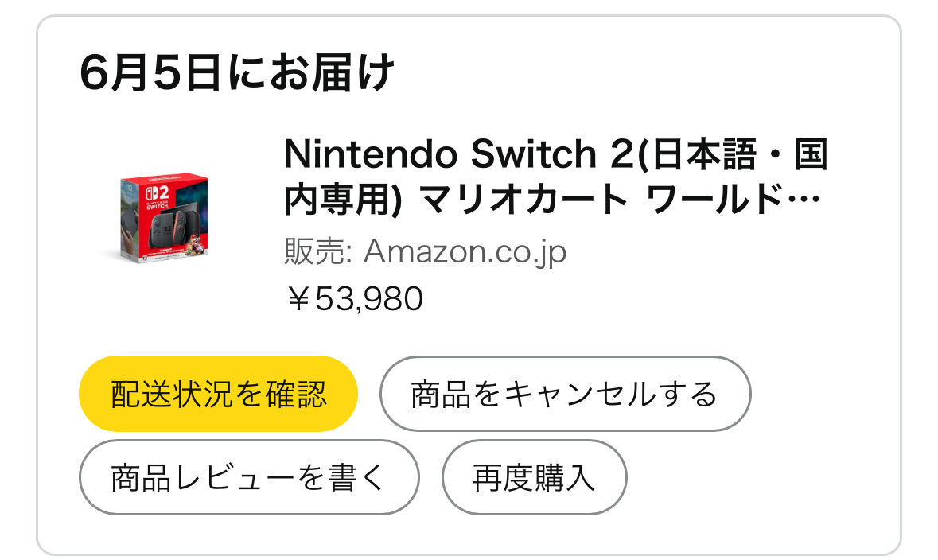Open the Nintendo Switch 2 product title link
Screen dimensions: 938x560
pyautogui.click(x=556, y=177)
